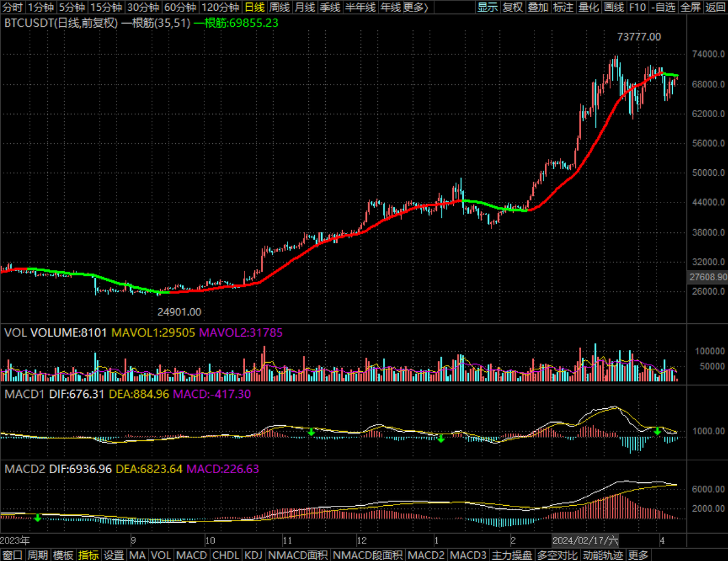Open the 周期 period menu at bottom
This screenshot has height=561, width=728.
pyautogui.click(x=38, y=555)
